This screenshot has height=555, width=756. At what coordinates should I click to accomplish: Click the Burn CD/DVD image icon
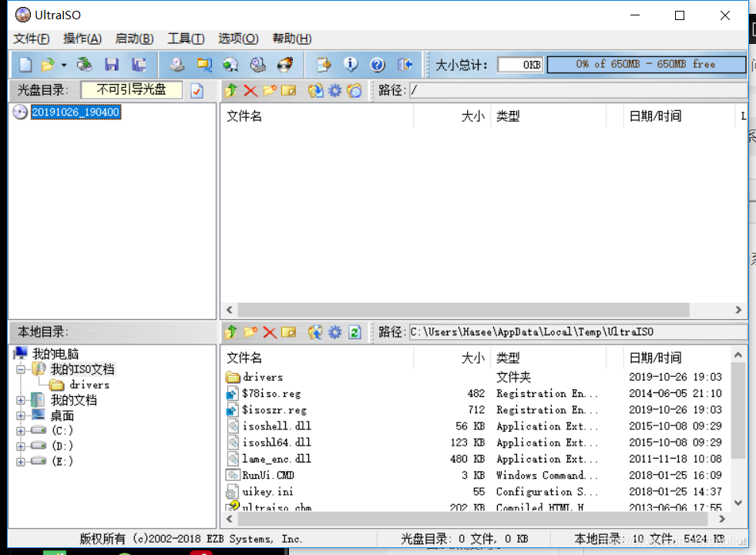pyautogui.click(x=285, y=65)
